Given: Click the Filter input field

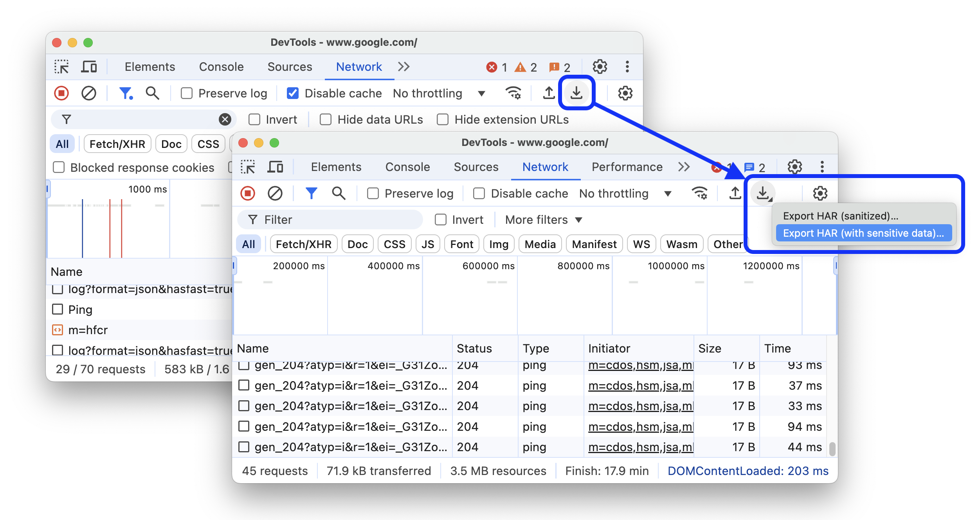Looking at the screenshot, I should click(331, 220).
